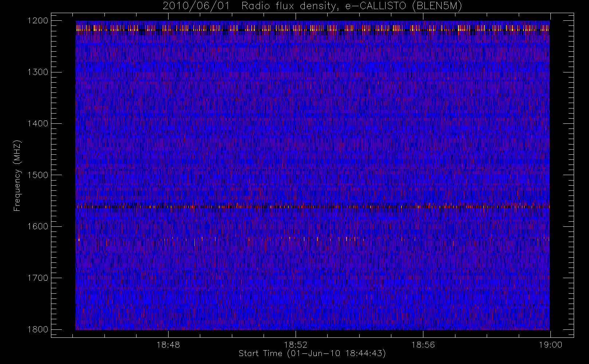
Task: Click the 18:56 time tick label
Action: (x=423, y=345)
